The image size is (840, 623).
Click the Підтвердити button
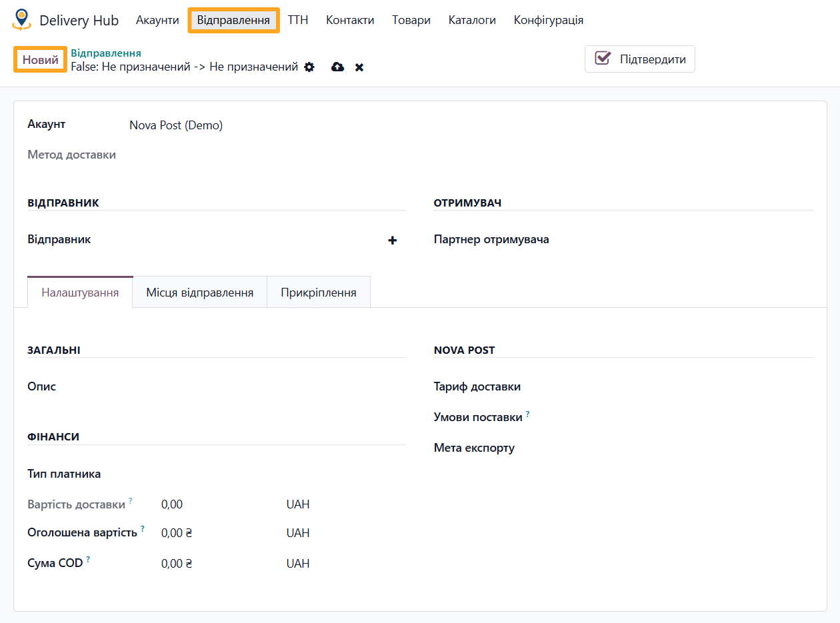click(x=640, y=59)
